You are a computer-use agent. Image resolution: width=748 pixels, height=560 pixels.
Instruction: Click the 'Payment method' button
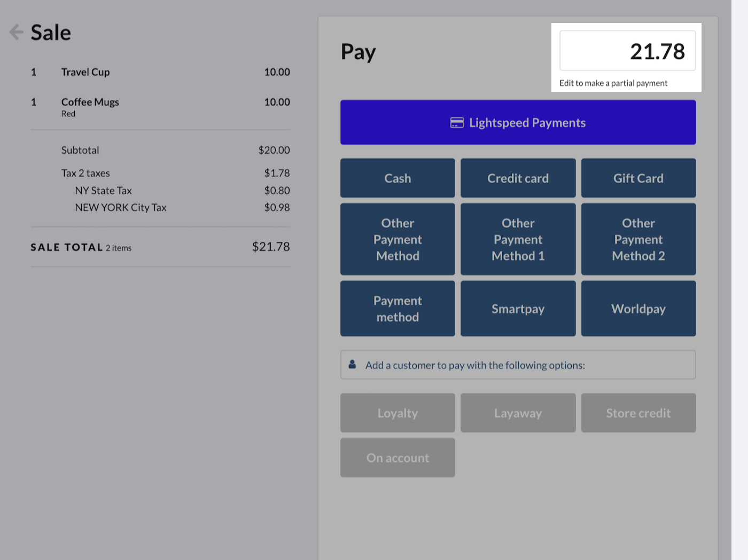pyautogui.click(x=398, y=309)
